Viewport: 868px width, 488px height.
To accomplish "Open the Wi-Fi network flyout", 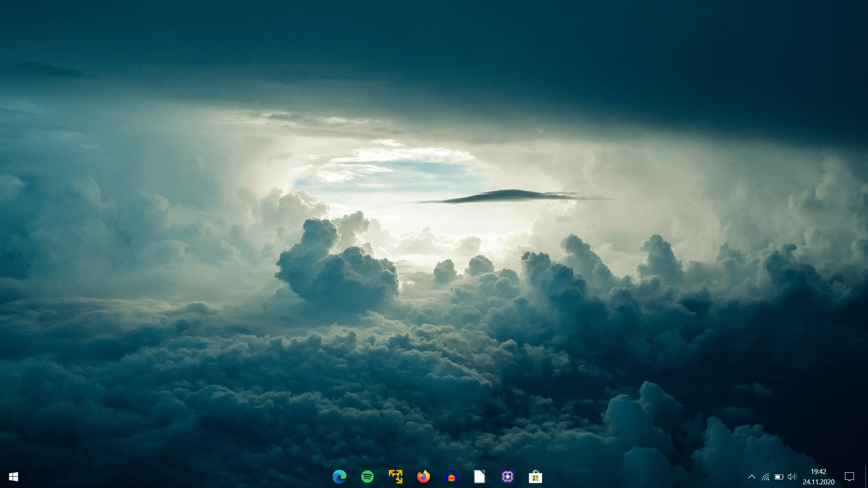I will point(765,477).
